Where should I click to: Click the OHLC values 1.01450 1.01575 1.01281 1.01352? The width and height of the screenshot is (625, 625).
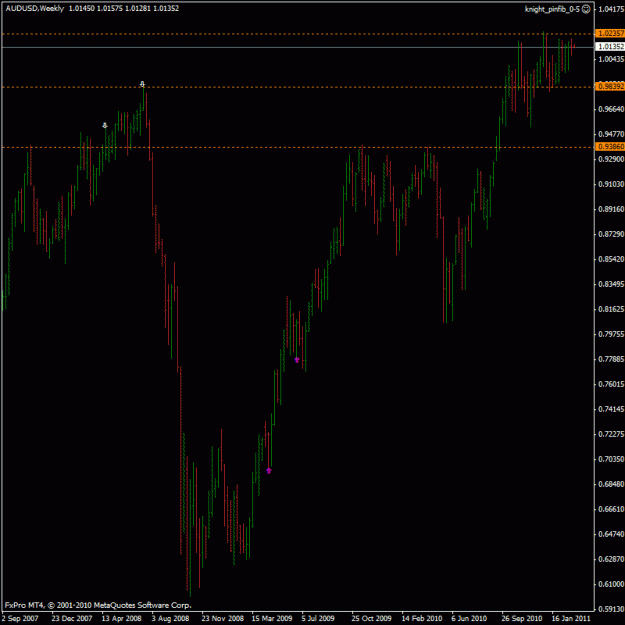coord(124,8)
